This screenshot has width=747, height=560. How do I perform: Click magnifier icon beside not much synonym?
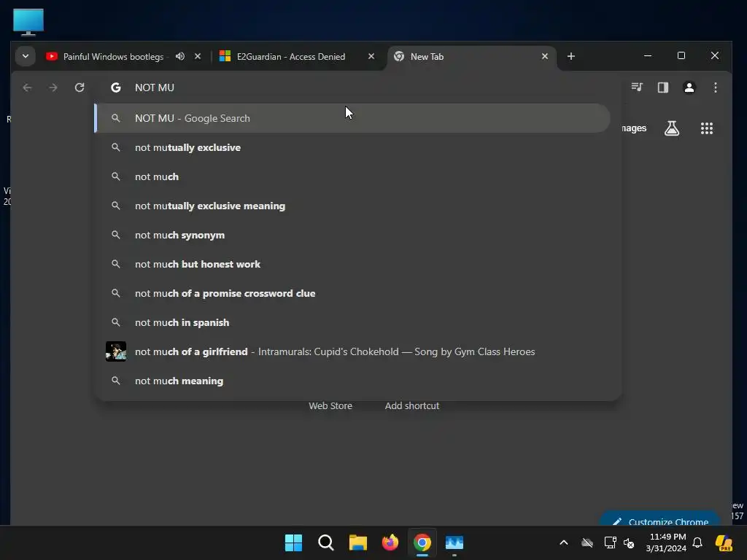pyautogui.click(x=116, y=235)
